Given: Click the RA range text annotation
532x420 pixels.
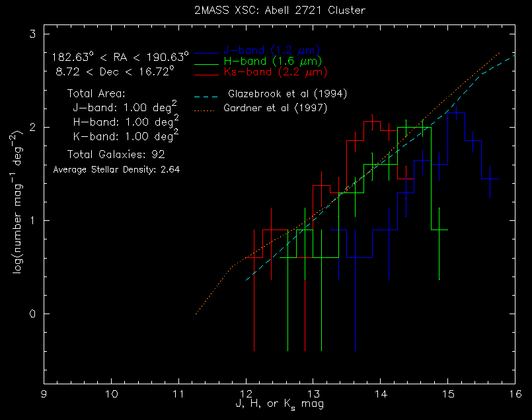Looking at the screenshot, I should 120,56.
